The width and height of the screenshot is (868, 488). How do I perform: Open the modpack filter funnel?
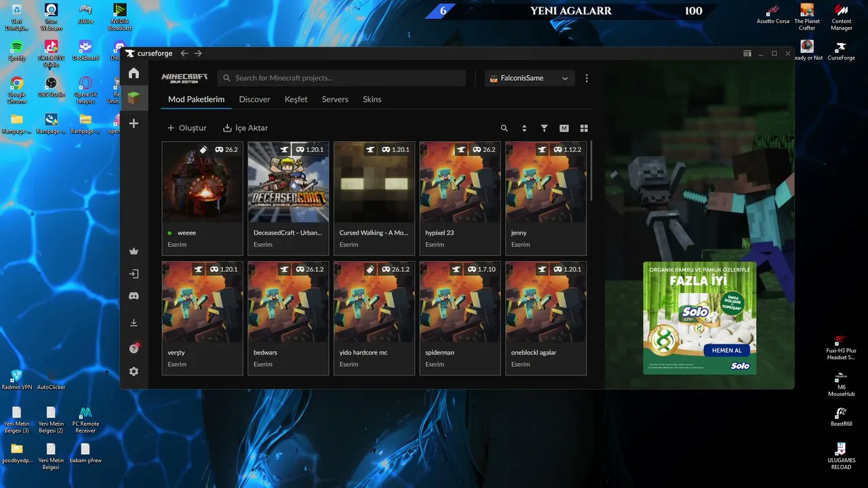(x=544, y=128)
